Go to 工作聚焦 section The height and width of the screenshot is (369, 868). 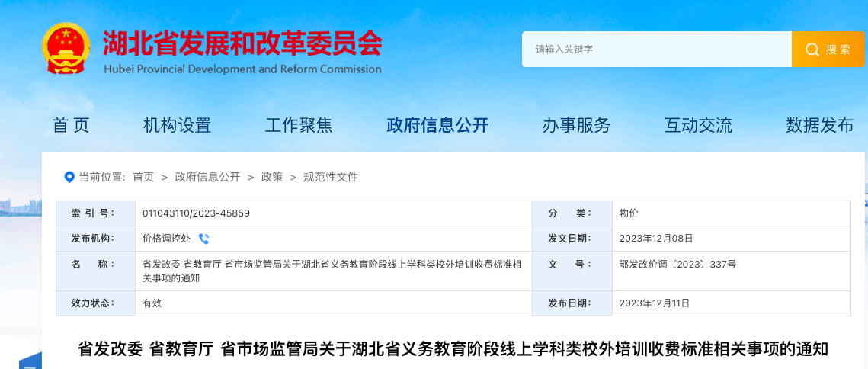pyautogui.click(x=299, y=126)
